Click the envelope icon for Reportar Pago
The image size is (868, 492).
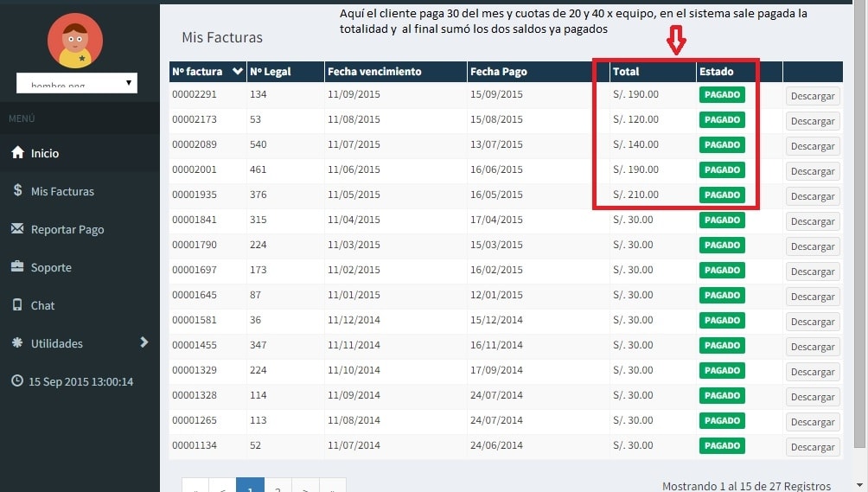pos(17,228)
